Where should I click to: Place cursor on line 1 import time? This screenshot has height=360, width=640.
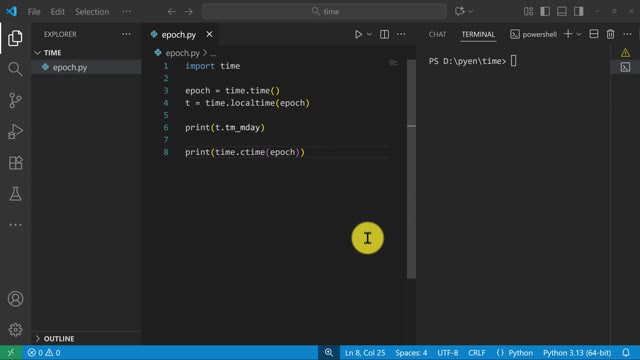(x=212, y=66)
